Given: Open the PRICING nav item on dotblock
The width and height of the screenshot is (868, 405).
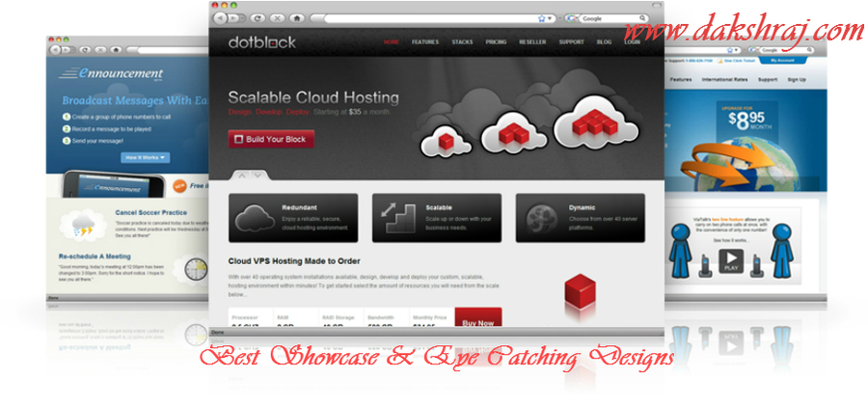Looking at the screenshot, I should (496, 42).
